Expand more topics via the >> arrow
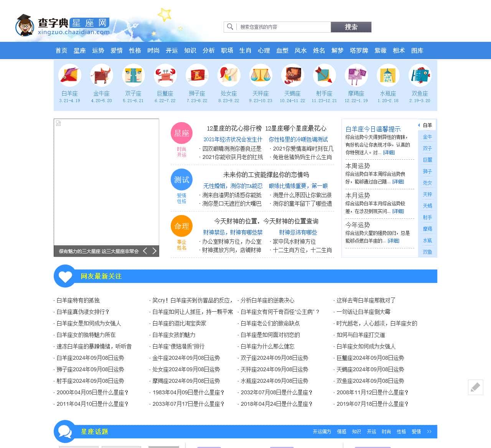491x448 pixels. point(429,431)
